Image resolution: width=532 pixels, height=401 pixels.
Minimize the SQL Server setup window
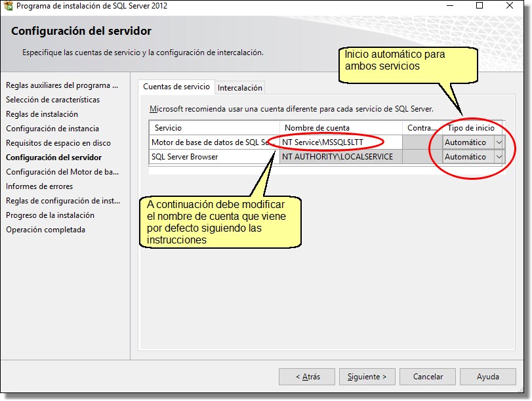point(450,5)
